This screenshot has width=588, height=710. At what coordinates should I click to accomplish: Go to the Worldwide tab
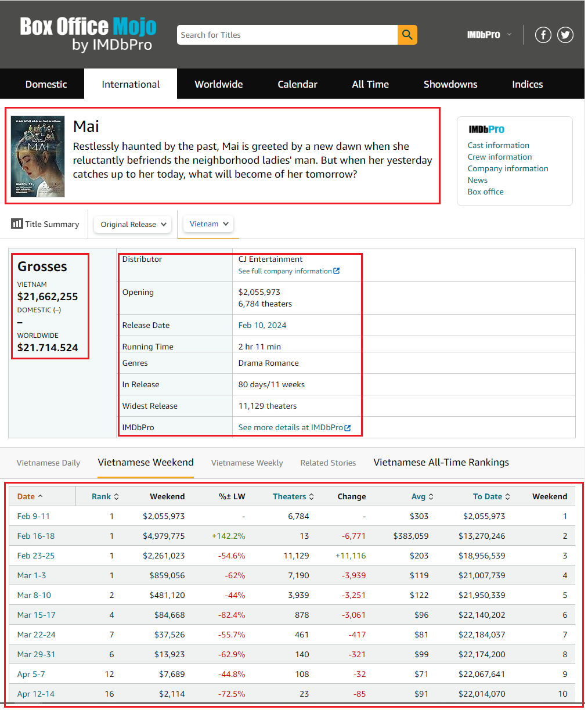[219, 84]
